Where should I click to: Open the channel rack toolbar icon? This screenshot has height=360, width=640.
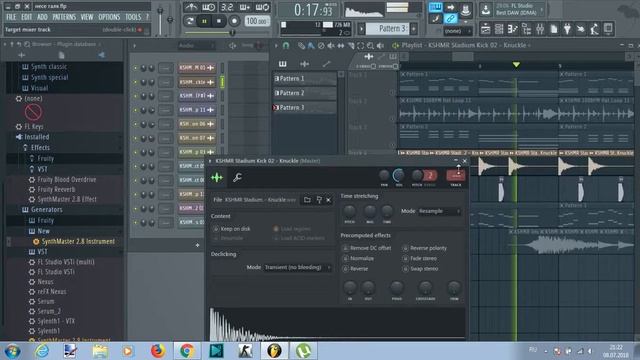point(499,29)
